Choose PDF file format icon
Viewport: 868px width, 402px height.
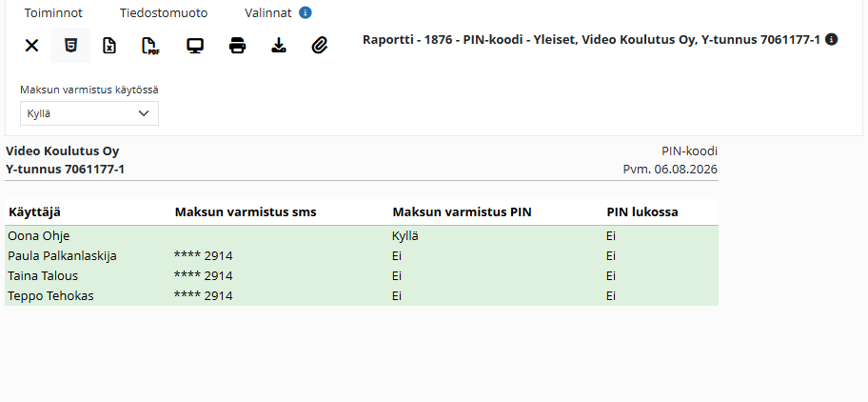(150, 46)
